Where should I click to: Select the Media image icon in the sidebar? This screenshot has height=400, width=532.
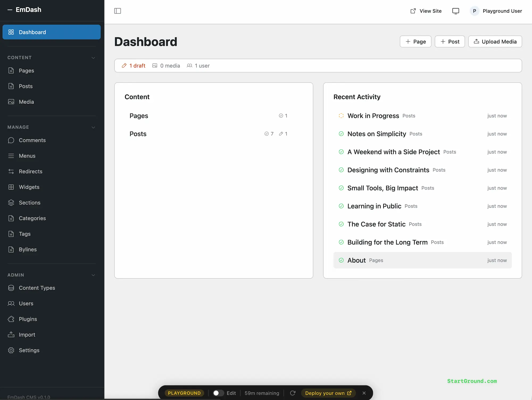click(11, 102)
